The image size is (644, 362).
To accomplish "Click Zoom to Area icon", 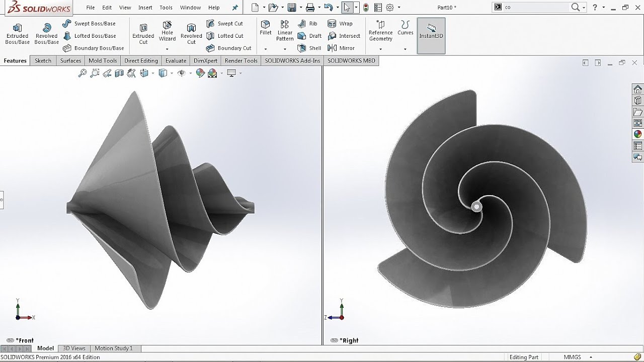I will pos(95,73).
